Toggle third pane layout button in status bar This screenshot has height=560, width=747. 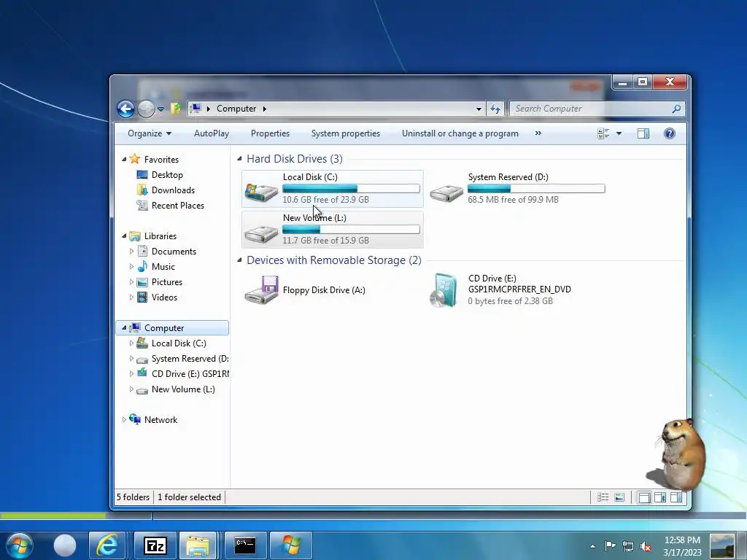point(676,497)
